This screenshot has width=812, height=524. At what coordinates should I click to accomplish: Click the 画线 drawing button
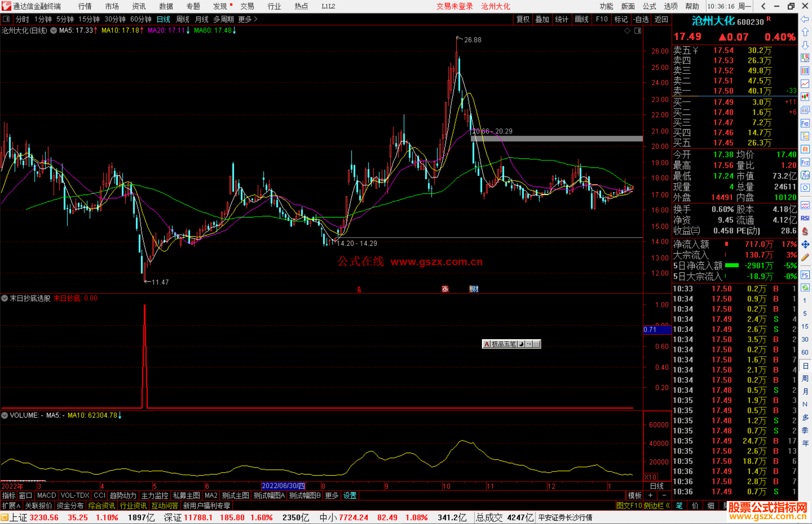pos(581,19)
